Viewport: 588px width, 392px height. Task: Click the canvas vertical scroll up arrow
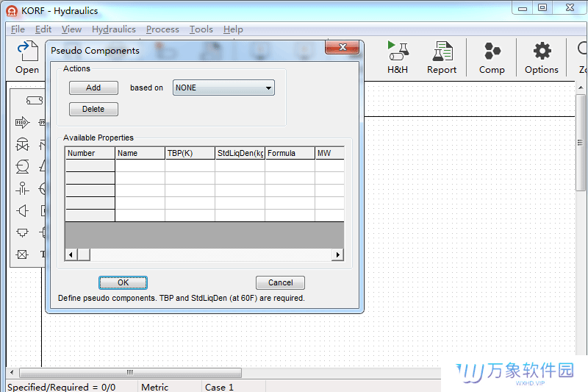pos(581,88)
